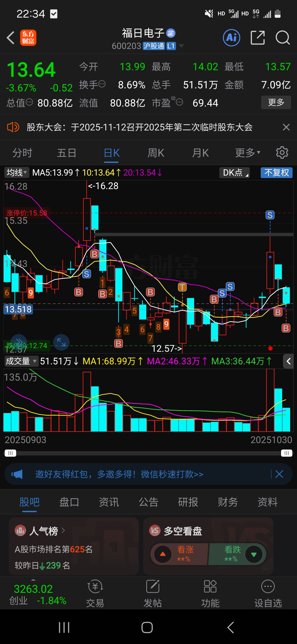Image resolution: width=297 pixels, height=644 pixels.
Task: Open chart settings gear icon
Action: click(282, 152)
